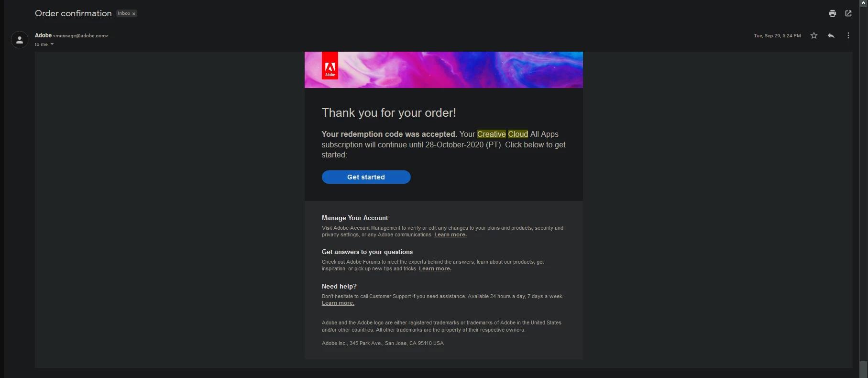Click the Tue, Sep 29, 5:24 PM timestamp
The width and height of the screenshot is (868, 378).
pos(777,36)
